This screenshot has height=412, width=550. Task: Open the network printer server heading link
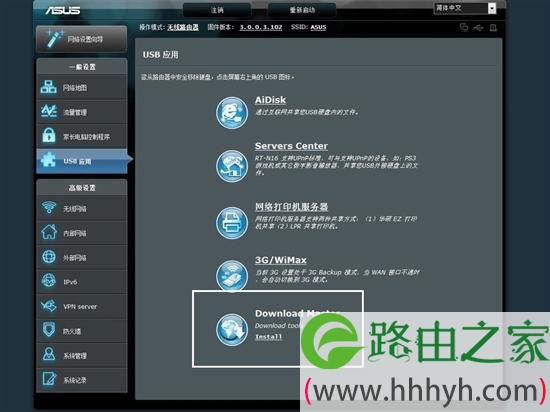[x=291, y=207]
